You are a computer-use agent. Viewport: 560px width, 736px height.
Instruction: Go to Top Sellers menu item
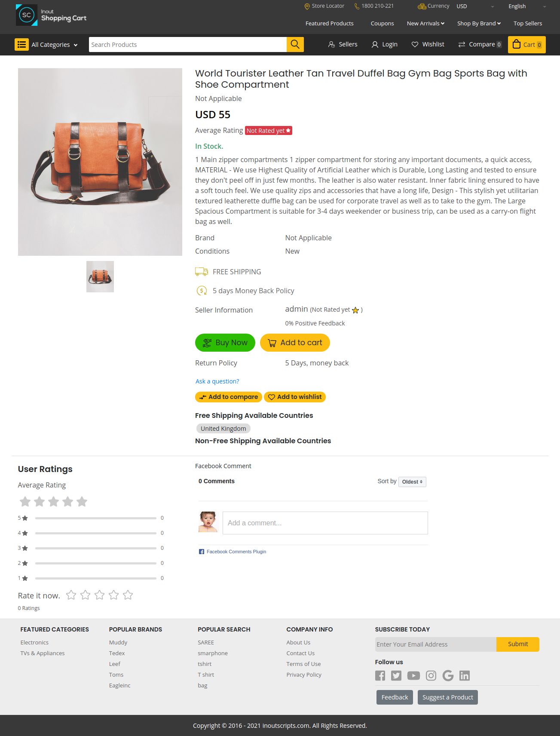[x=528, y=23]
